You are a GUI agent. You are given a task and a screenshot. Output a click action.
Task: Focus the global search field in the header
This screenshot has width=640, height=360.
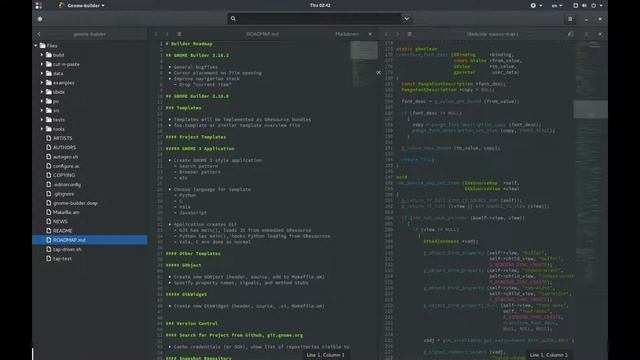pos(314,18)
